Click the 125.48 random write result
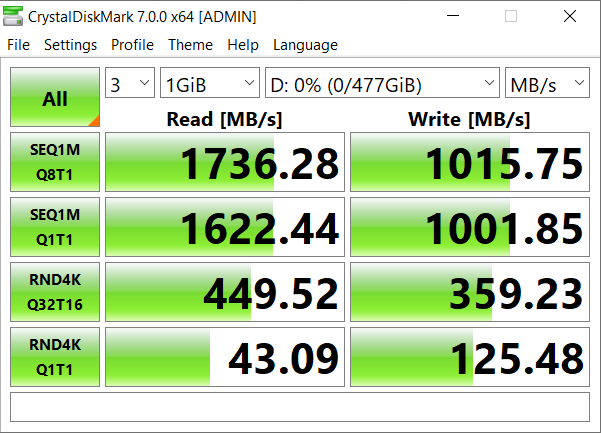Screen dimensions: 601x433 tap(469, 358)
